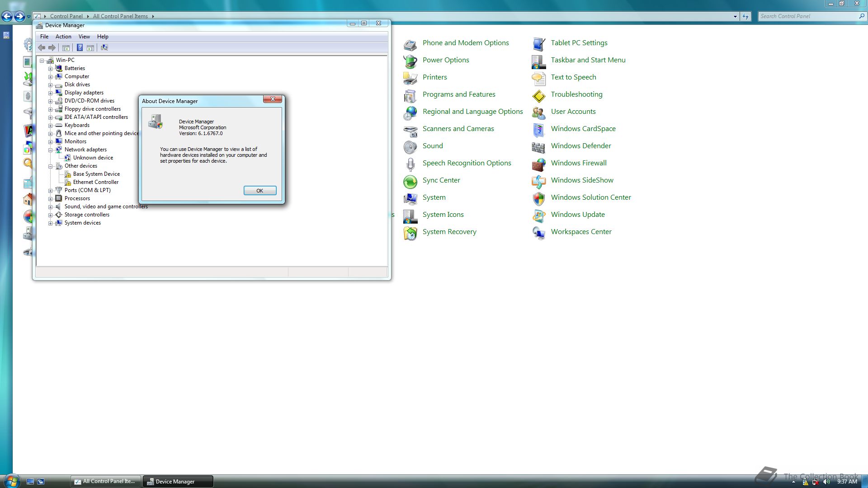
Task: Click the Control Panel breadcrumb
Action: tap(66, 16)
